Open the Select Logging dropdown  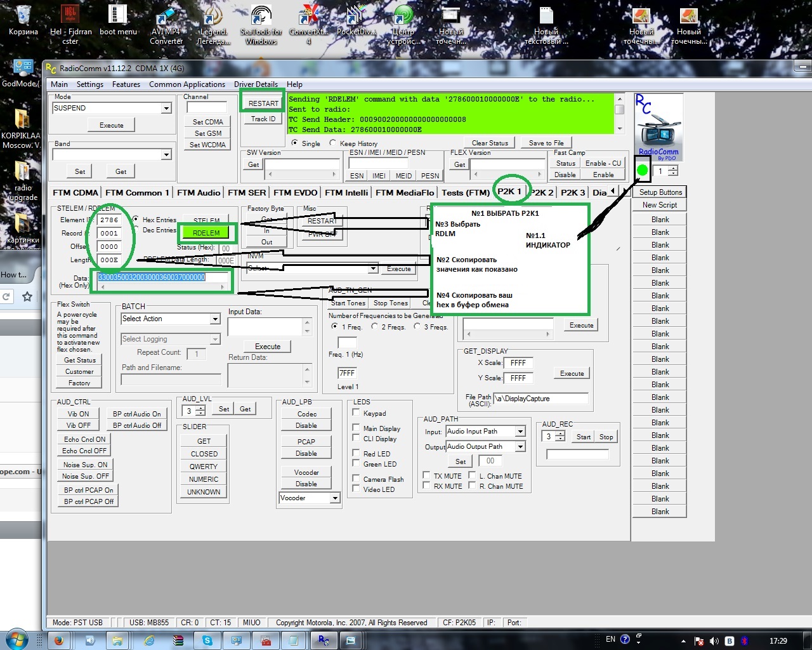(215, 340)
